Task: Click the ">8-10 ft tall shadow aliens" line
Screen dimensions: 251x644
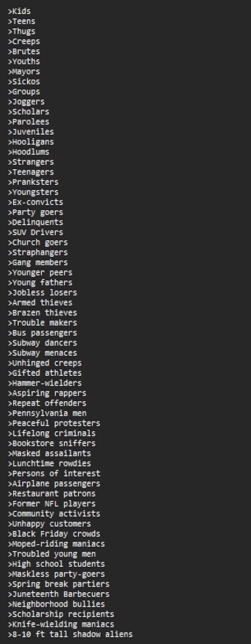Action: 70,634
